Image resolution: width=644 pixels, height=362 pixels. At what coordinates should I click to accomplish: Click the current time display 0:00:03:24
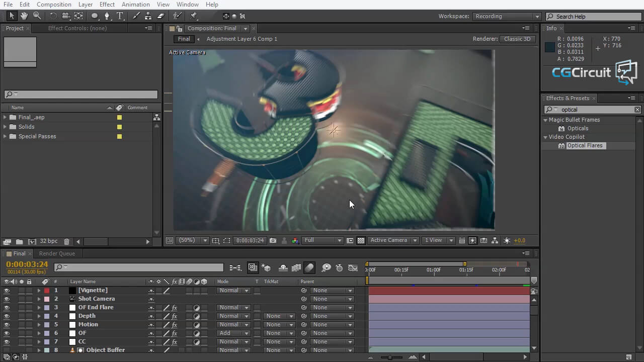point(27,263)
